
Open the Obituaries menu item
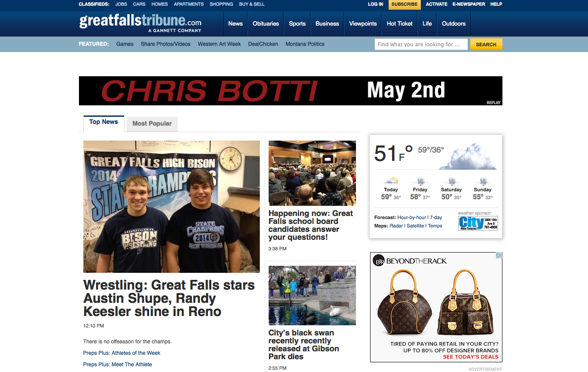pyautogui.click(x=266, y=24)
